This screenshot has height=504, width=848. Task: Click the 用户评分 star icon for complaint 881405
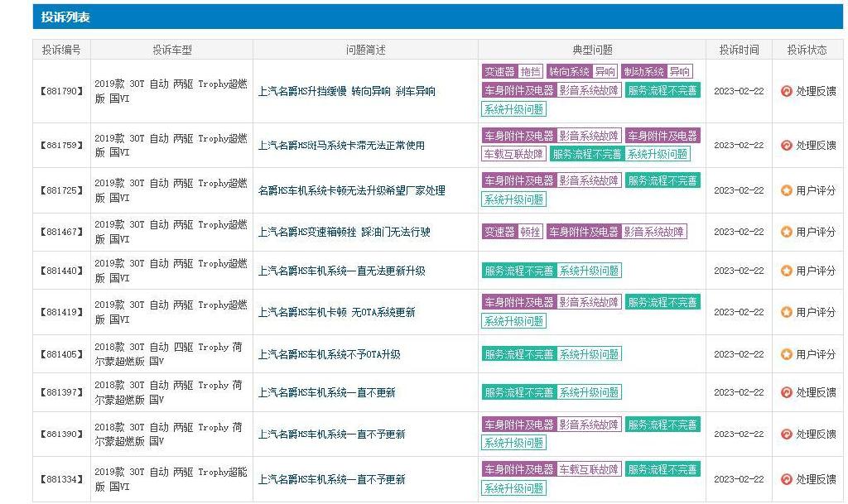787,354
